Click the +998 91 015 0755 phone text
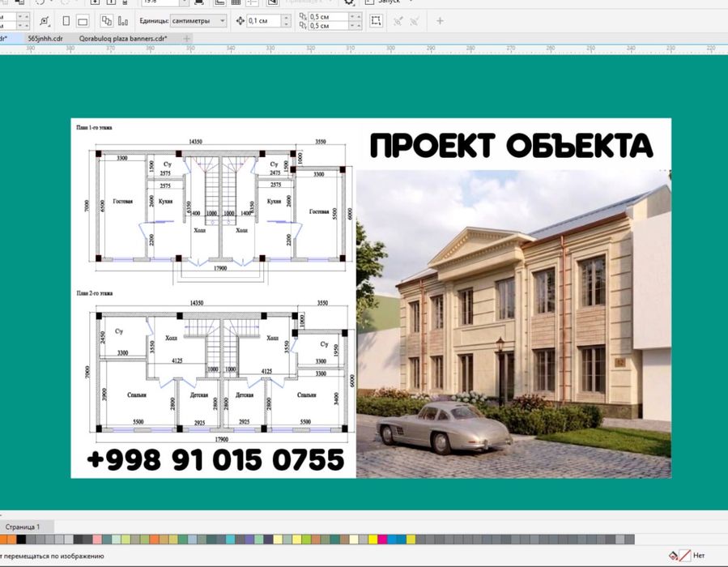Screen dimensions: 728x567 (216, 460)
